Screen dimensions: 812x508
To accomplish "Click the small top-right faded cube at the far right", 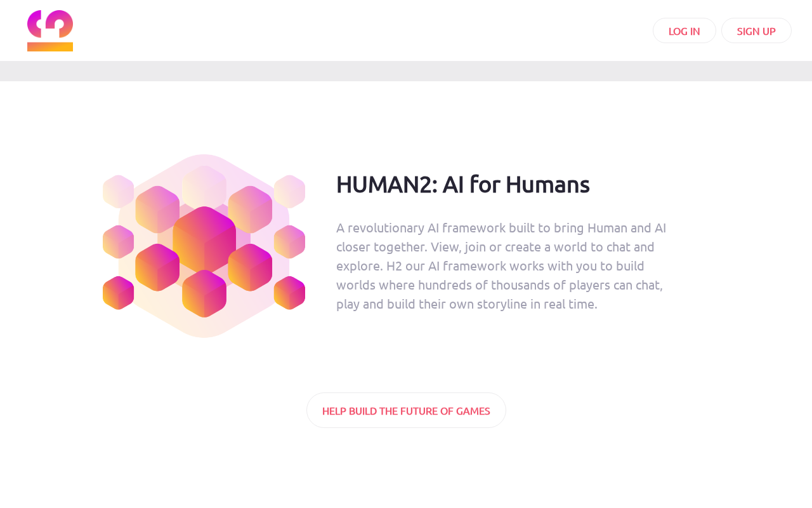I will coord(289,191).
